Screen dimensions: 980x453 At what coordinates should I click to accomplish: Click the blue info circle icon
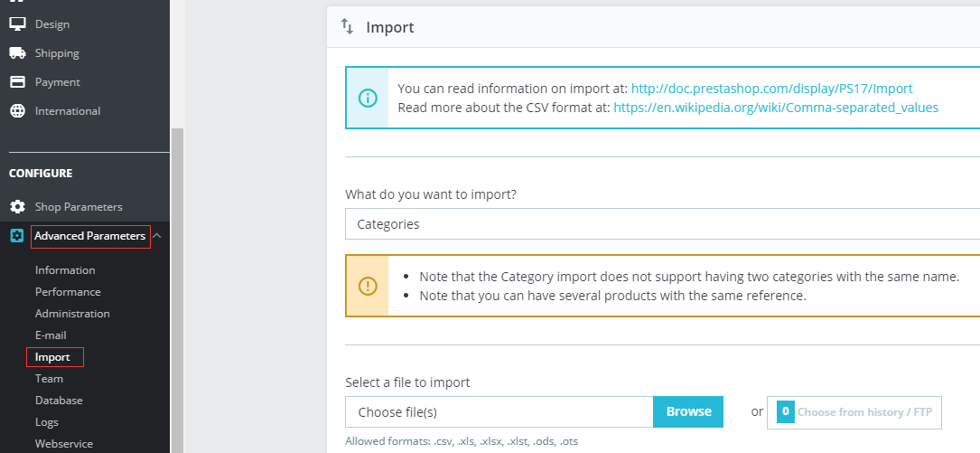pos(368,98)
